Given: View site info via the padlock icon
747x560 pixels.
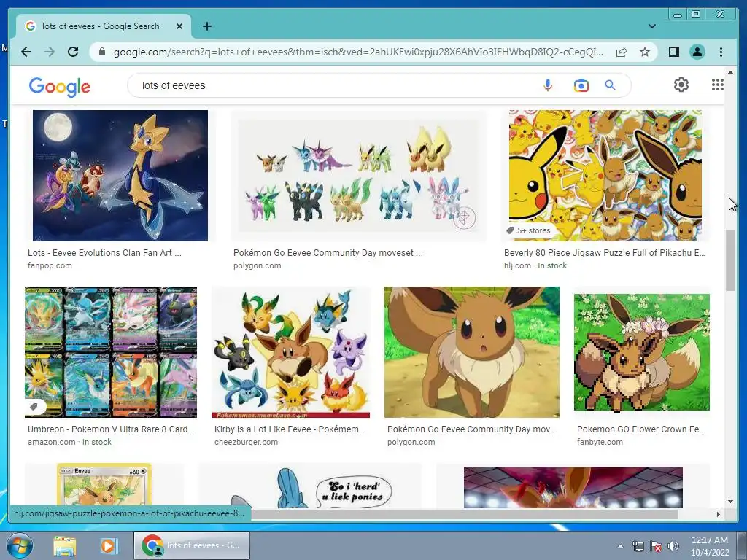Looking at the screenshot, I should click(x=102, y=52).
